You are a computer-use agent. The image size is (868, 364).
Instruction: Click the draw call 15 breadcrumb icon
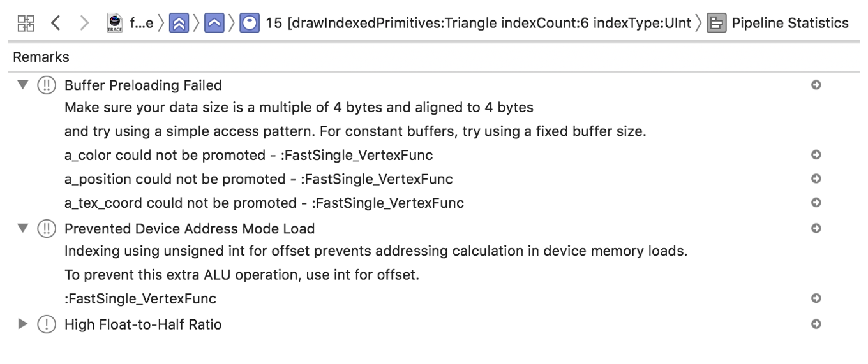[x=248, y=24]
